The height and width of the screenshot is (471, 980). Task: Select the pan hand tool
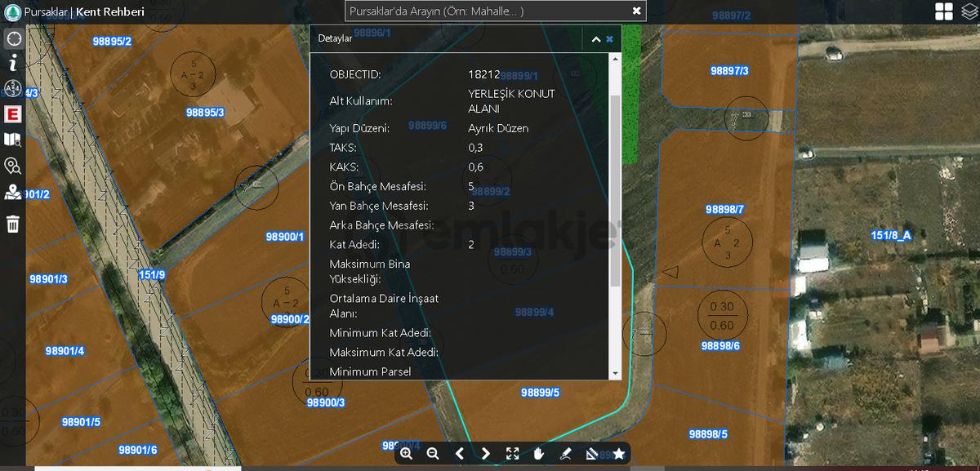click(539, 454)
